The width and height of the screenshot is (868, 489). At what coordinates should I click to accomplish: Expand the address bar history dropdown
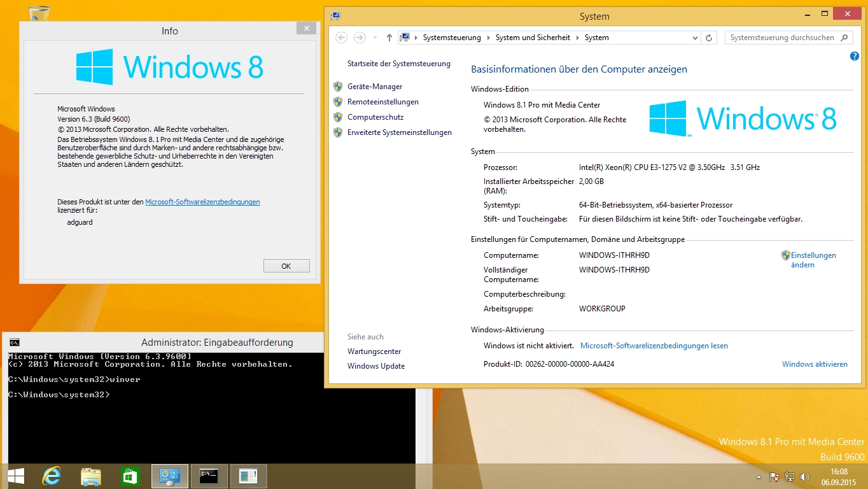coord(695,38)
